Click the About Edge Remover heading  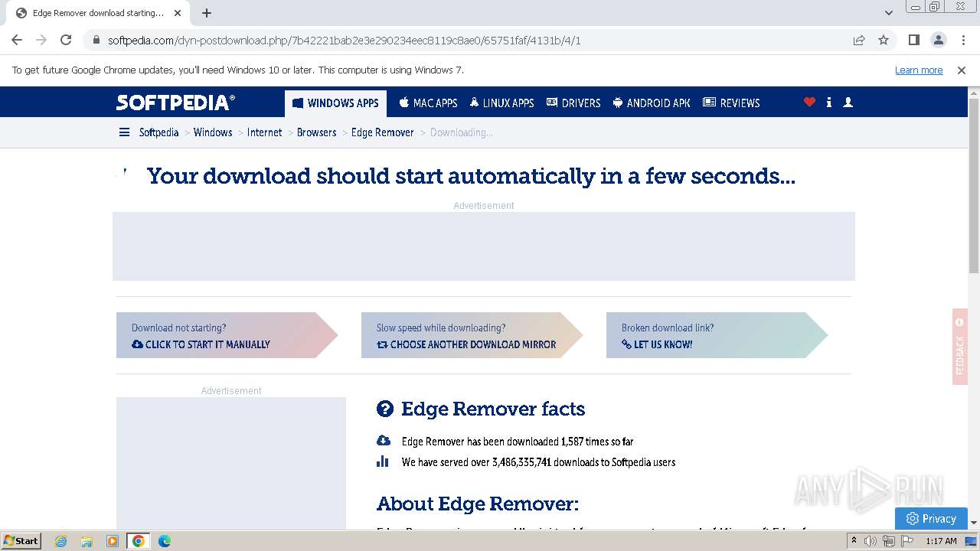478,504
